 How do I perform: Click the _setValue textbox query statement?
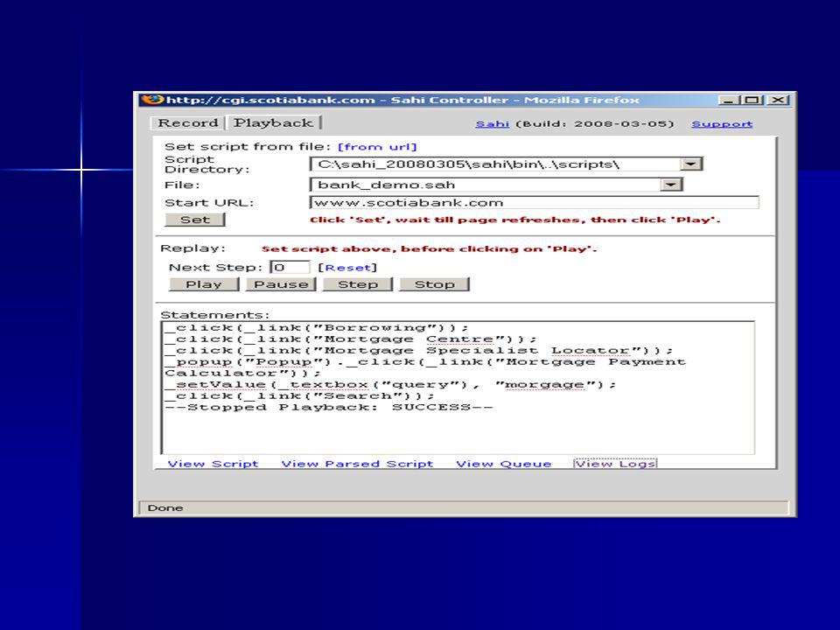[x=390, y=385]
